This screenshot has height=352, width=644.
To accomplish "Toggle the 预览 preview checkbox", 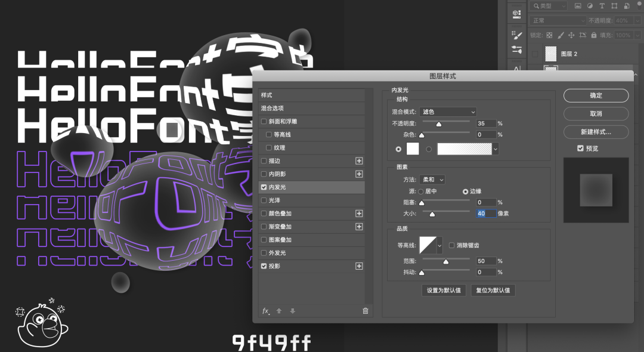I will point(580,148).
